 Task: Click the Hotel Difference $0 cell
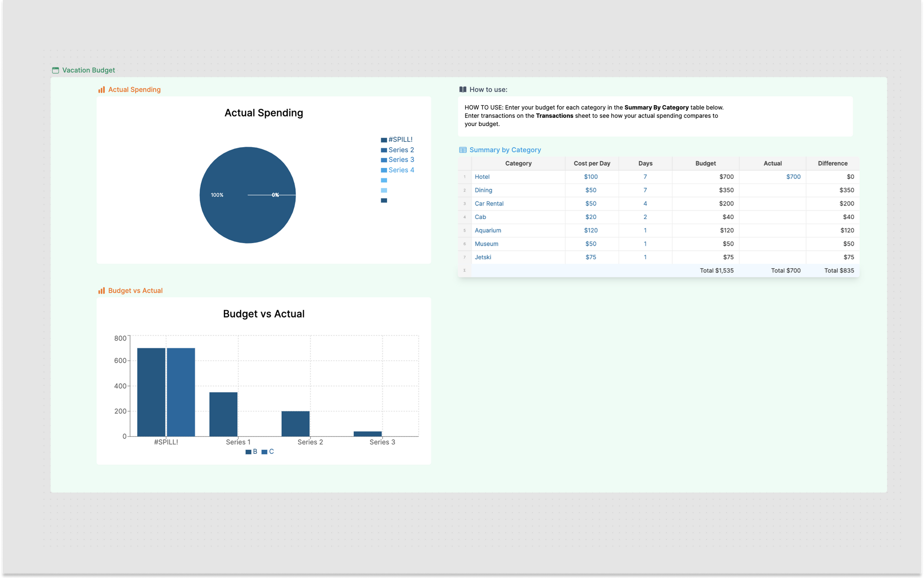832,177
